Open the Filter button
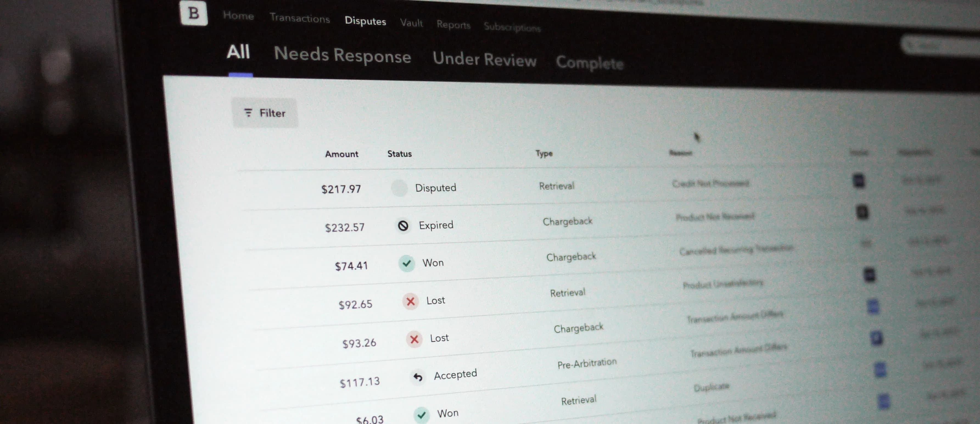This screenshot has height=424, width=980. pos(265,113)
